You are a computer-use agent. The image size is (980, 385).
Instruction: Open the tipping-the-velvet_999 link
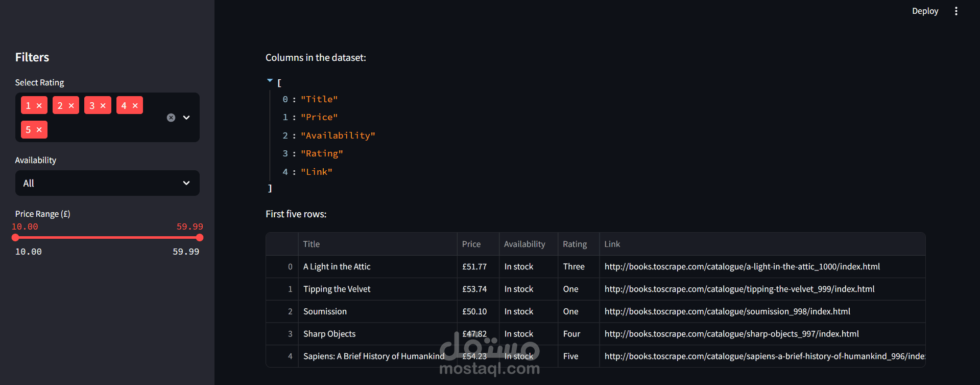tap(739, 289)
